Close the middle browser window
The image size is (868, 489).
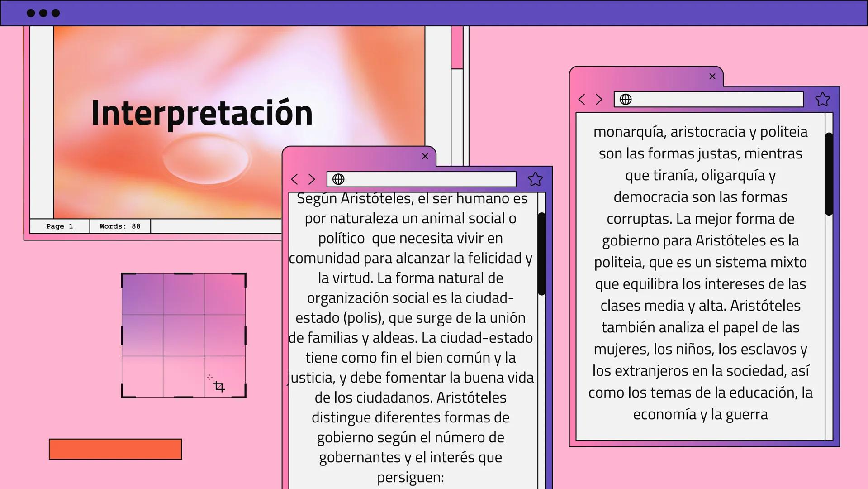click(425, 156)
